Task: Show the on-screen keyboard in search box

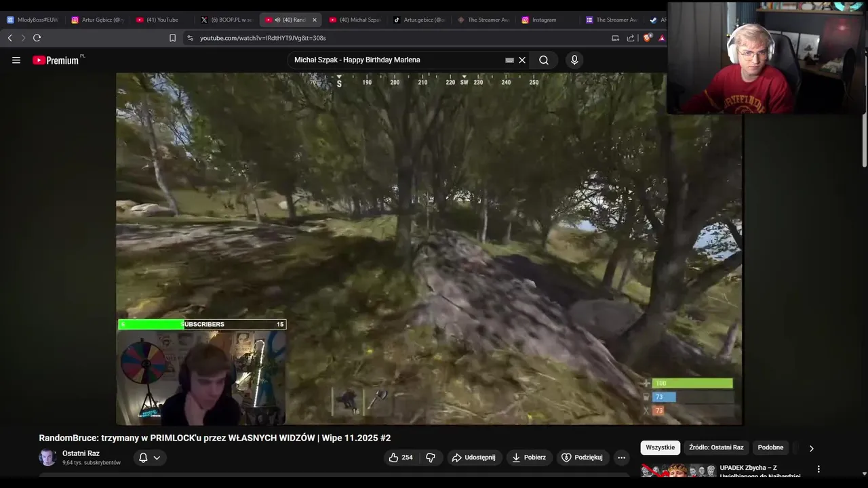Action: coord(509,60)
